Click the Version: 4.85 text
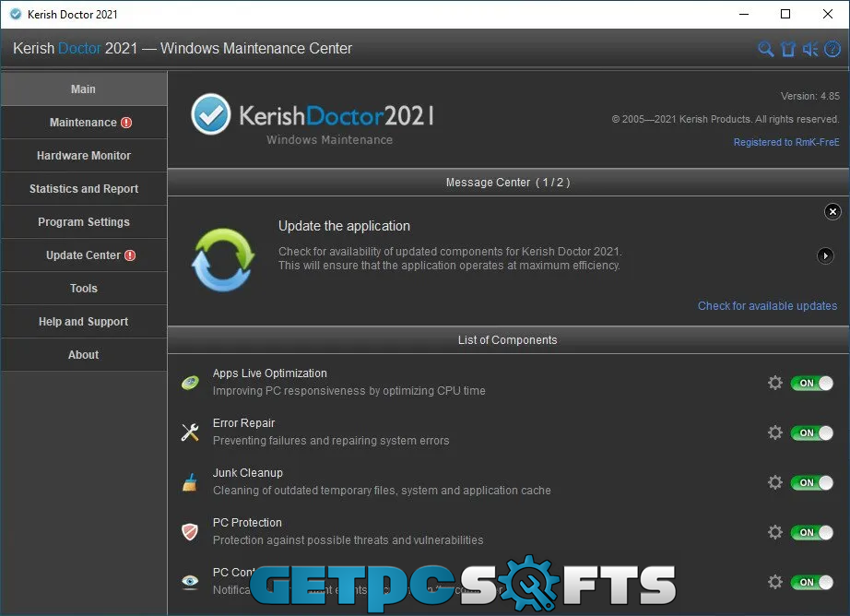 point(809,96)
